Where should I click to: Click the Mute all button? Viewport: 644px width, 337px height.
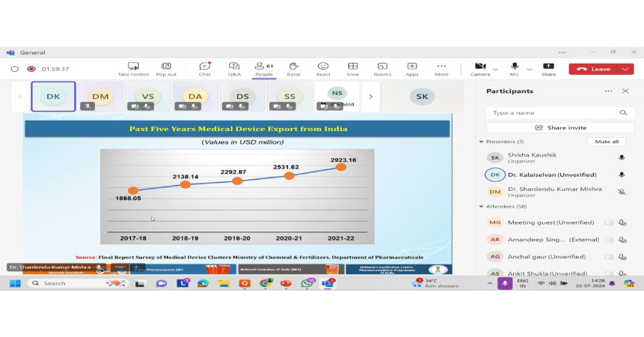pos(606,142)
